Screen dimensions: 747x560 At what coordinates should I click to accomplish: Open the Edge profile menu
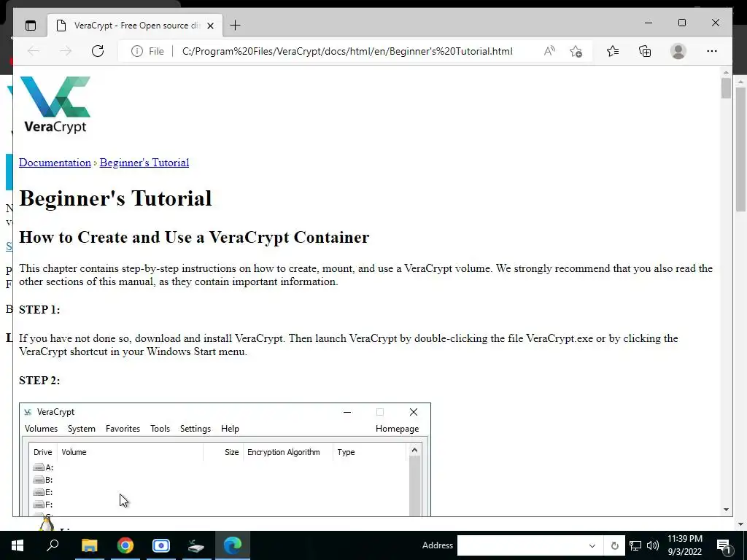(678, 51)
